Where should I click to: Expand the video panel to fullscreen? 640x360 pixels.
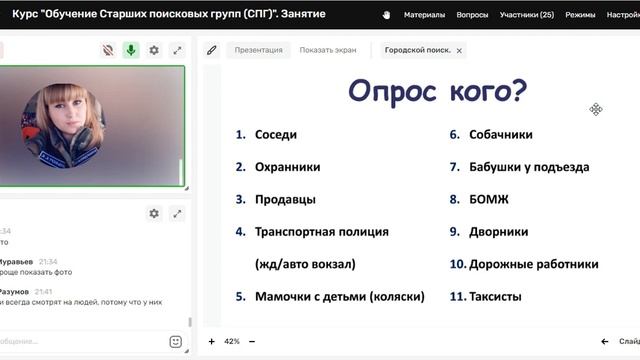tap(177, 50)
